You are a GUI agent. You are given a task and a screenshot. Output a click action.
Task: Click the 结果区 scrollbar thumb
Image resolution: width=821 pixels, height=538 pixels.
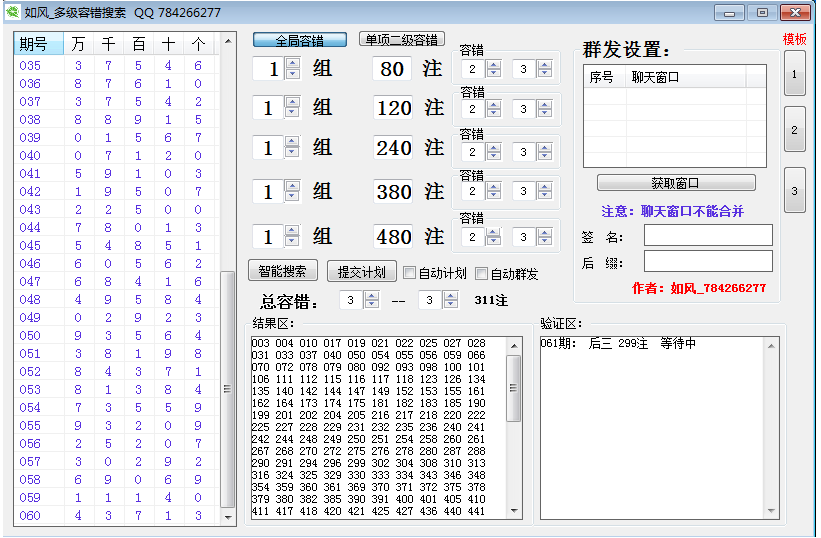[514, 388]
